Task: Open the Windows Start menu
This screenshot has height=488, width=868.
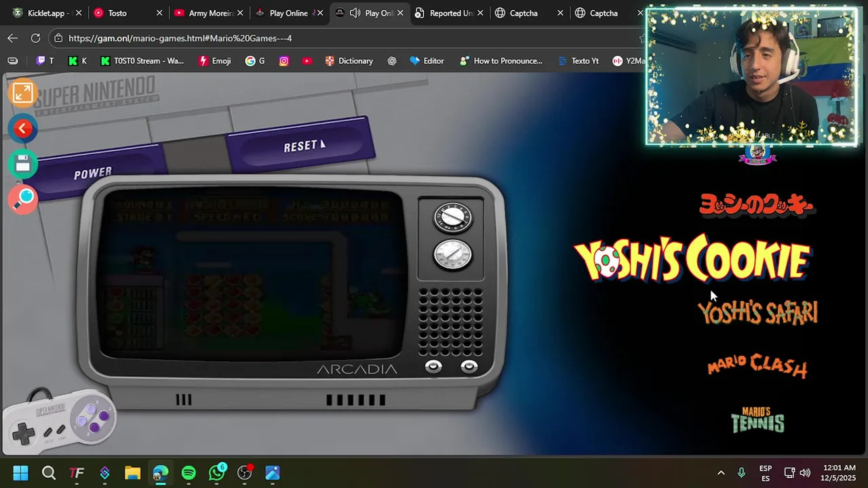Action: click(20, 473)
